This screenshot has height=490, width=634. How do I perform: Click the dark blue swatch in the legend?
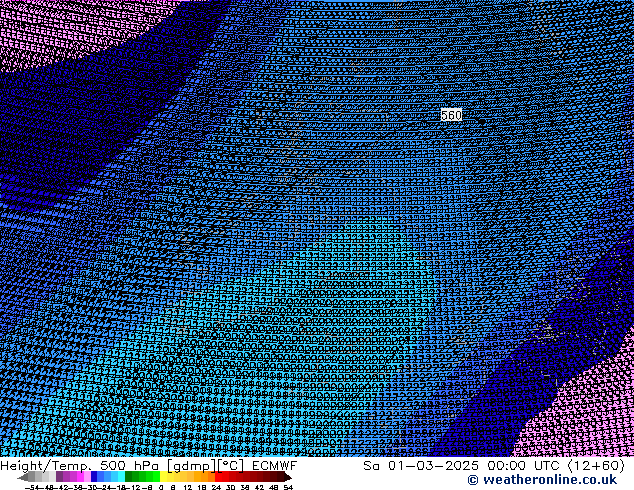[x=94, y=477]
